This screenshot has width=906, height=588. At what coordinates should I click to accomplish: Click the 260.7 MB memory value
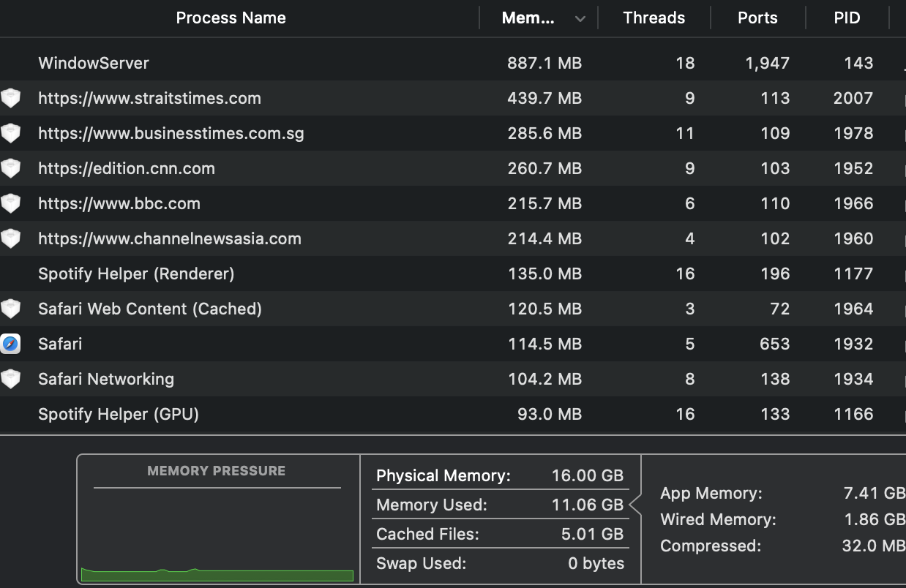(x=544, y=168)
